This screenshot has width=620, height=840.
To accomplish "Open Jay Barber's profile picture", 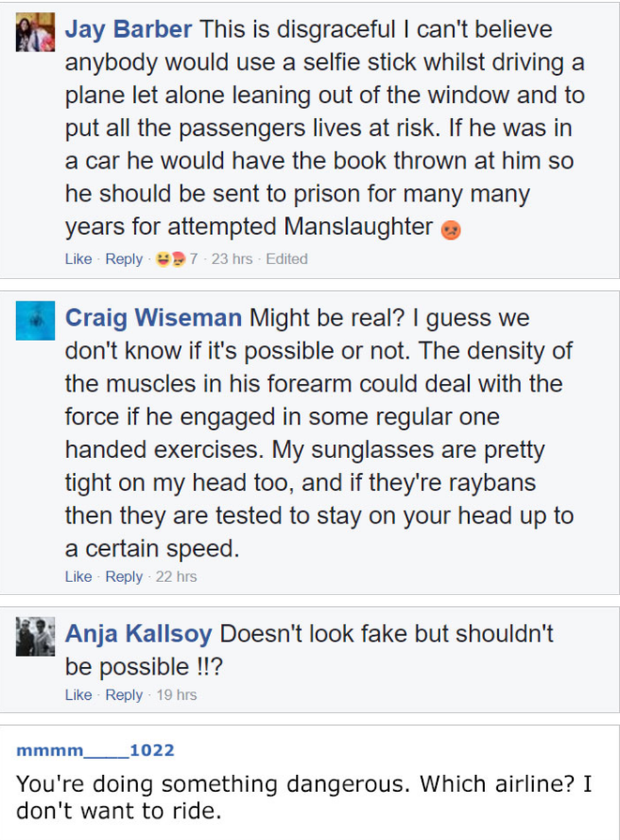I will tap(35, 32).
